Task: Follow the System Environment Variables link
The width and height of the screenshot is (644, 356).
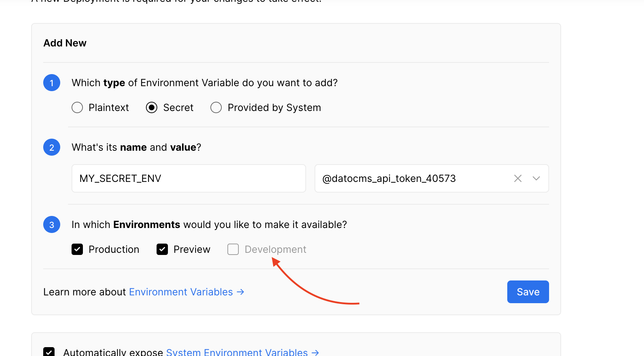Action: point(237,352)
